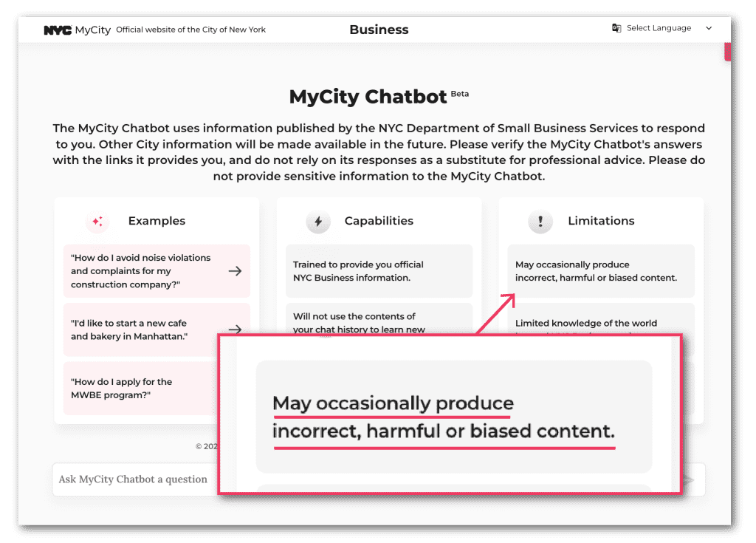This screenshot has height=543, width=756.
Task: Click the MyCity Chatbot Beta heading
Action: 378,96
